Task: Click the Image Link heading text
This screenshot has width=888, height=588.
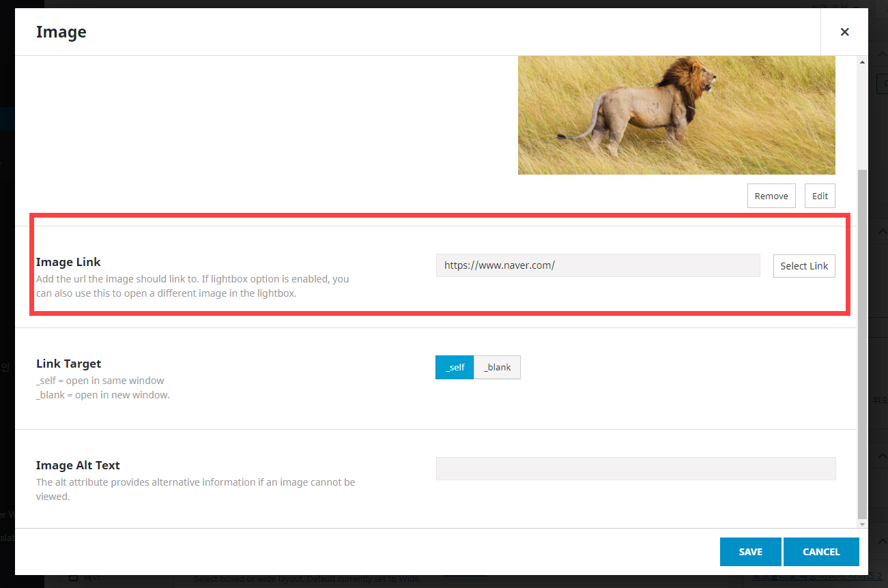Action: pyautogui.click(x=68, y=262)
